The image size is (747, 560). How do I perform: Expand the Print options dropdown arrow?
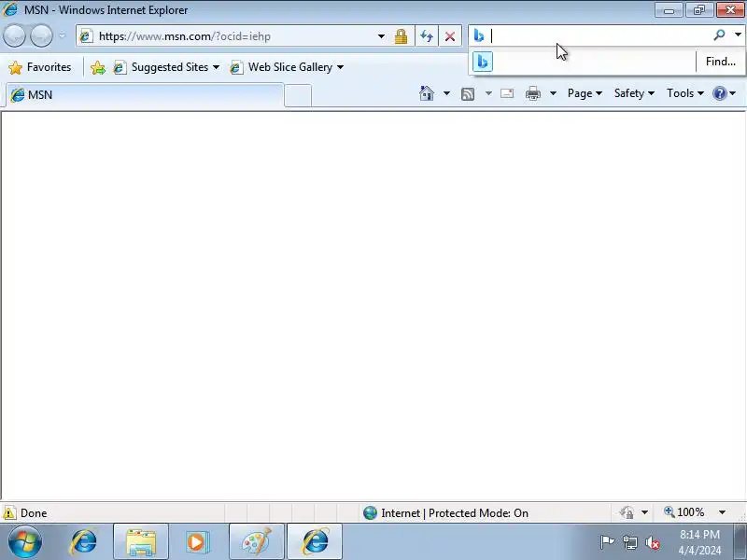pos(553,93)
